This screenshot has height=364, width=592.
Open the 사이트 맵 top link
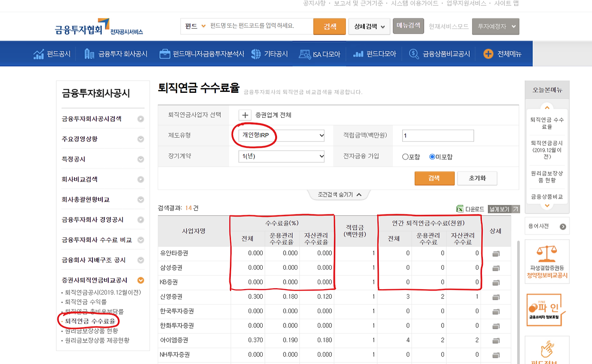click(x=506, y=3)
